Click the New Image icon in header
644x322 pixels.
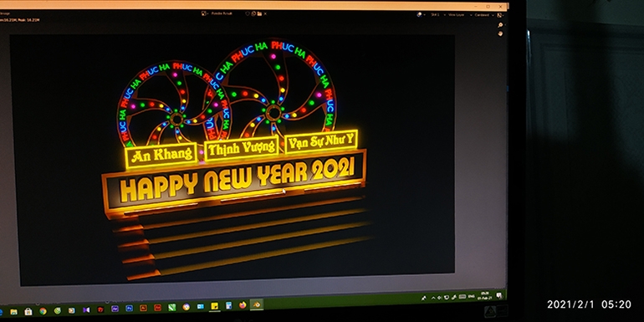pyautogui.click(x=253, y=13)
